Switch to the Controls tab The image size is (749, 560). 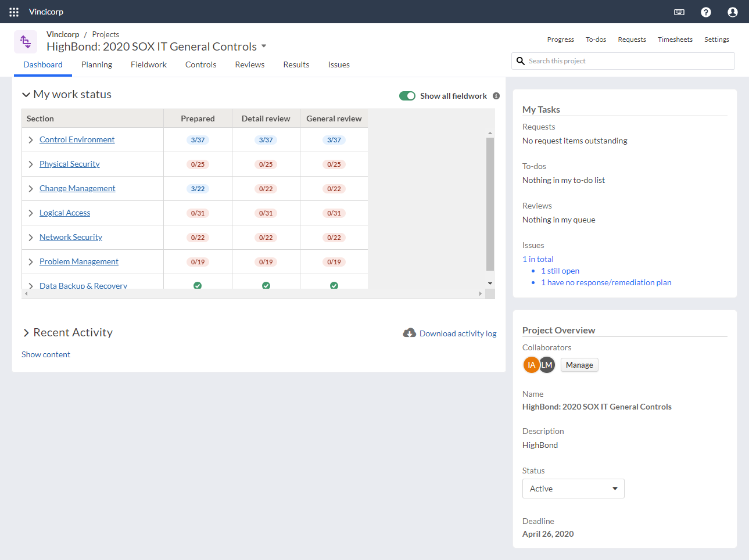coord(200,64)
